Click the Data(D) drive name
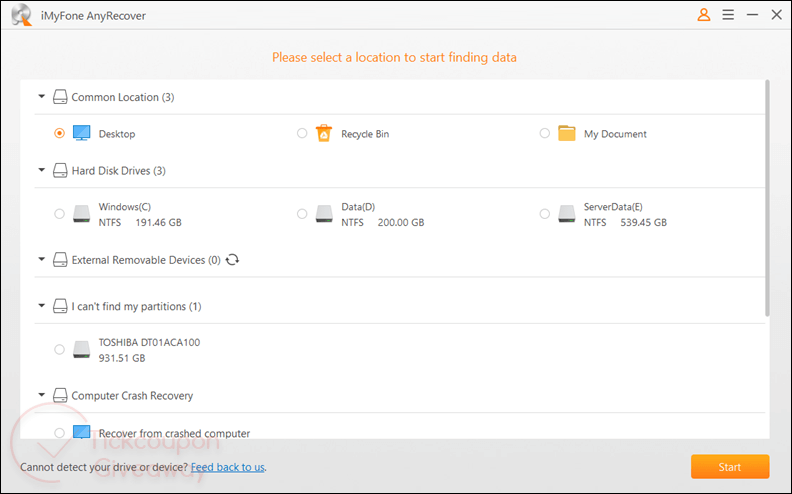 [358, 207]
